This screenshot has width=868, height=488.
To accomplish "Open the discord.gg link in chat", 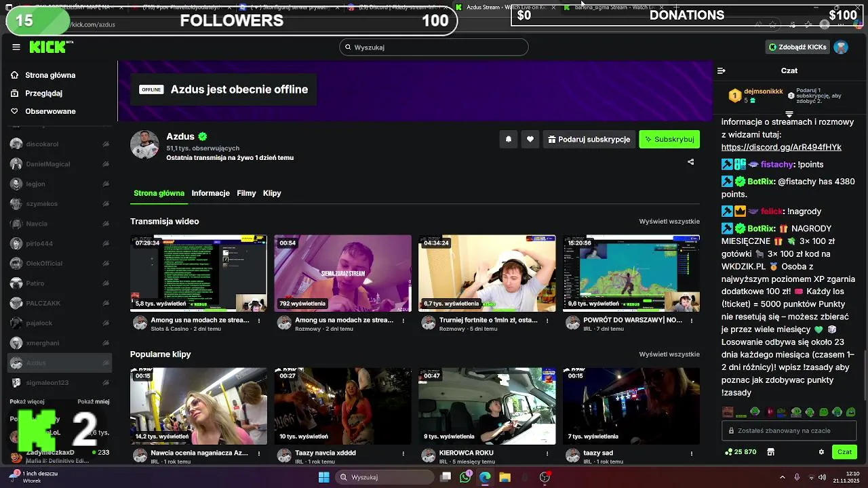I will (781, 147).
